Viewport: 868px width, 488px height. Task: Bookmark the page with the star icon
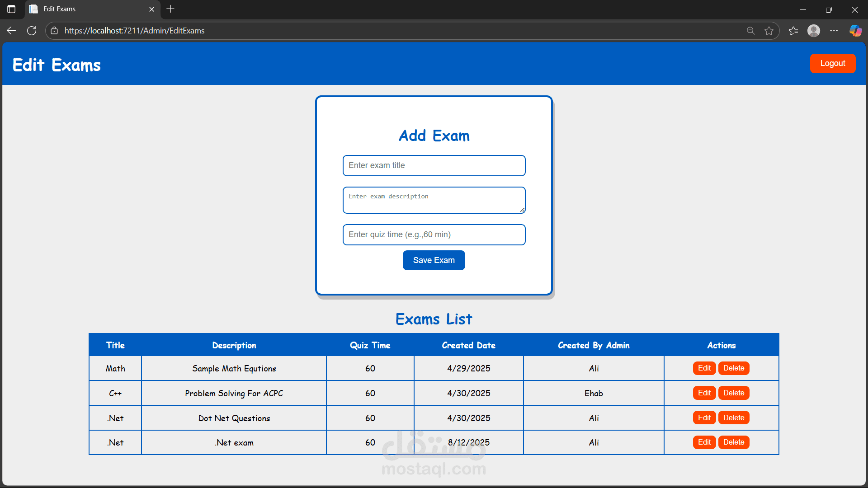(x=769, y=31)
